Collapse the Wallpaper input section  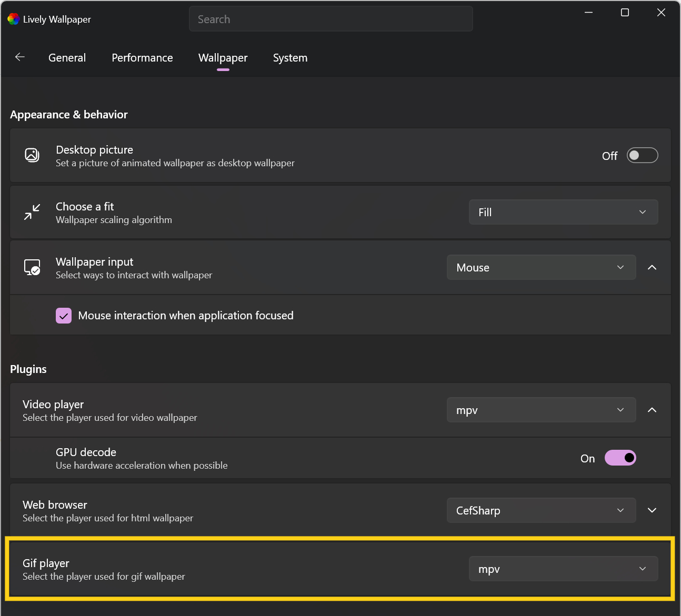click(652, 267)
